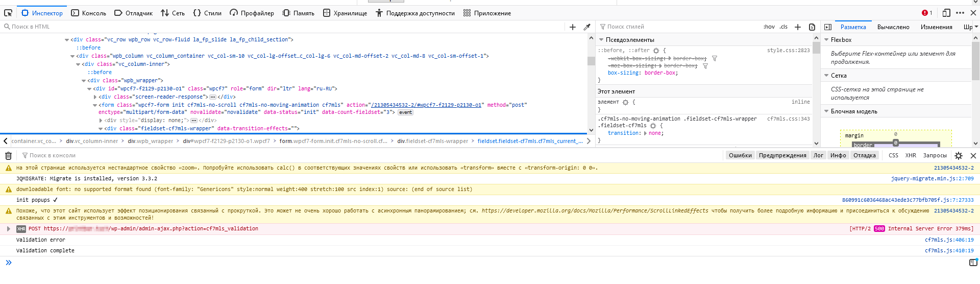Toggle the Ошибки console filter
The height and width of the screenshot is (284, 980).
pos(740,156)
